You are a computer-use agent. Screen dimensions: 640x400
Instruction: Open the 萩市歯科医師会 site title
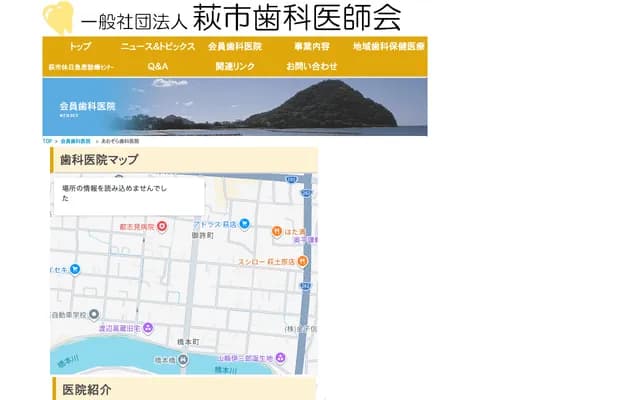[x=297, y=18]
